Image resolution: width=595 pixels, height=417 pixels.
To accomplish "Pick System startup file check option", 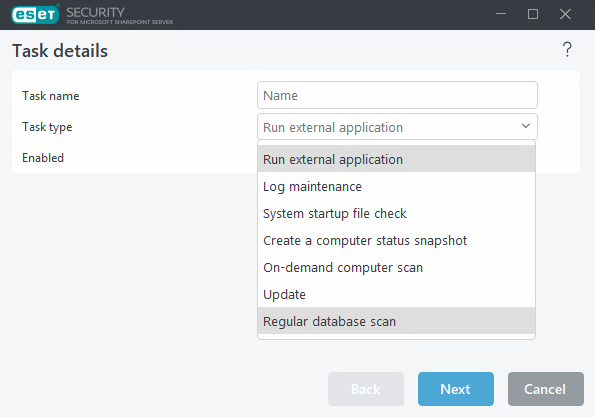I will point(396,213).
